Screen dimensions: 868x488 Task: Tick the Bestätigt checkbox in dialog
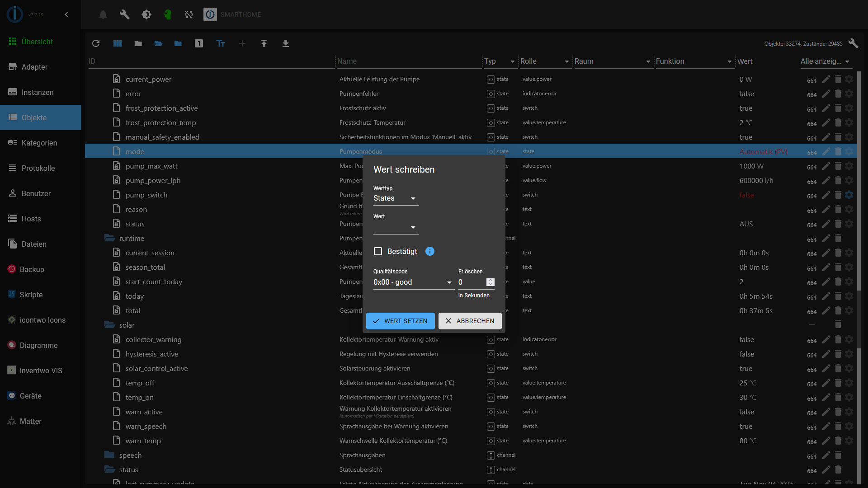(x=378, y=251)
